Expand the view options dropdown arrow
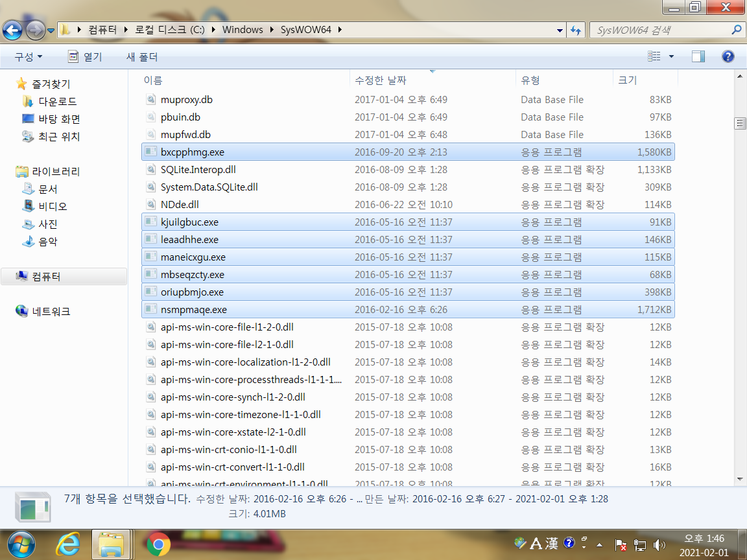The image size is (747, 560). [x=671, y=56]
